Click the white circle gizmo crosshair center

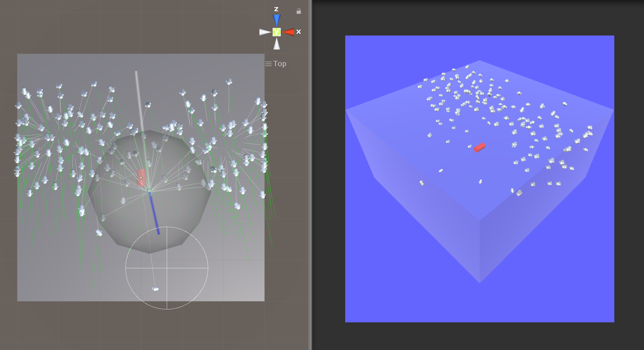coord(167,268)
